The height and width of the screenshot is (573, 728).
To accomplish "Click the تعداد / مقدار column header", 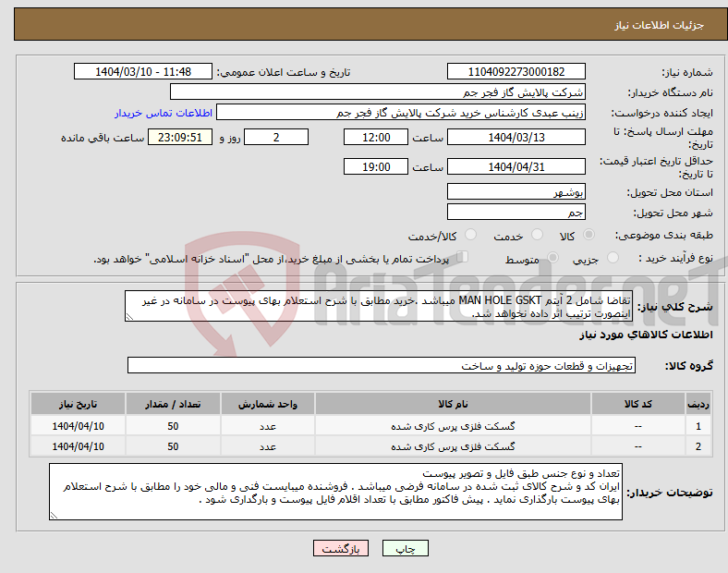I will 173,404.
